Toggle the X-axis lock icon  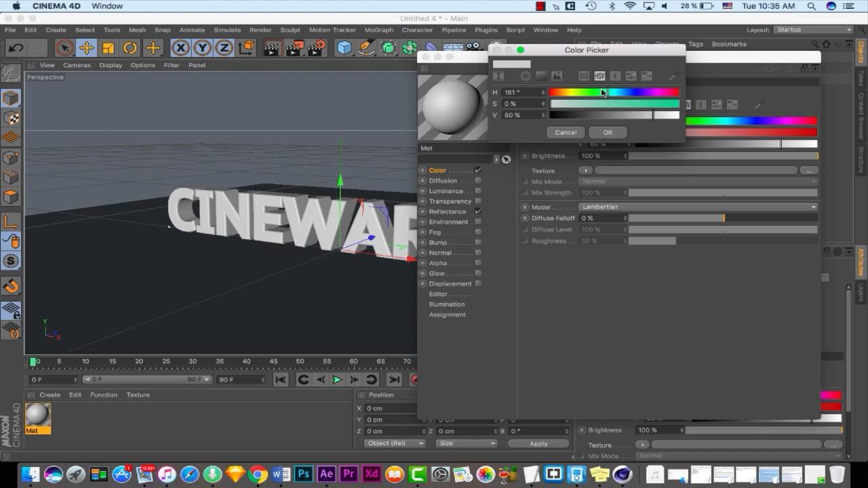180,47
